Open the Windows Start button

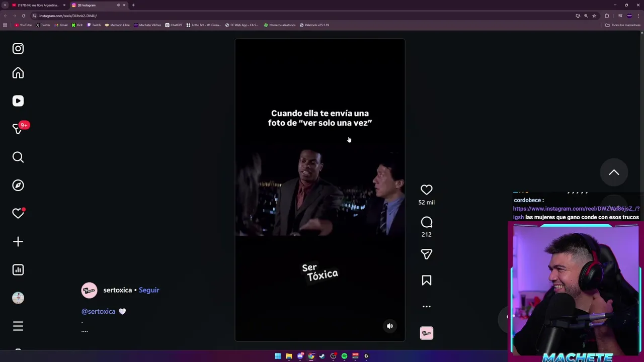pos(278,356)
